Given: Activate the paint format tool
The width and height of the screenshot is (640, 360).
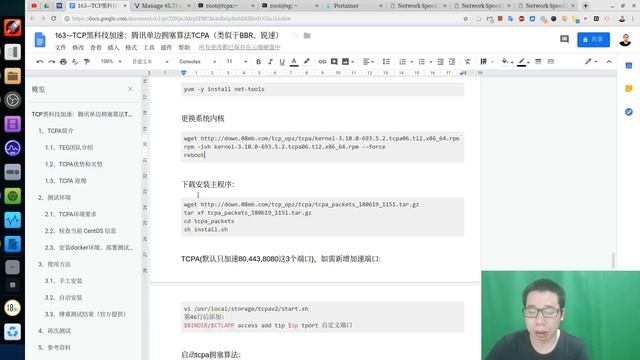Looking at the screenshot, I should pyautogui.click(x=87, y=62).
